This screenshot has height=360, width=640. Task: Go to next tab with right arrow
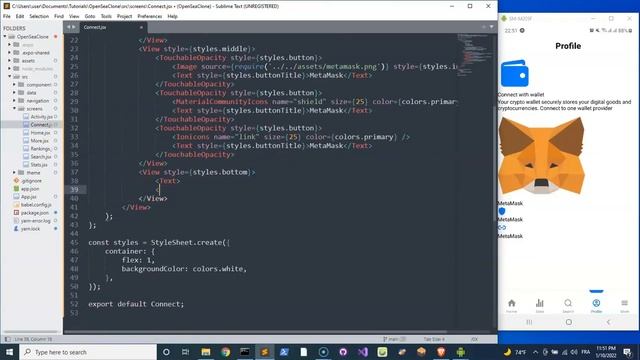74,27
